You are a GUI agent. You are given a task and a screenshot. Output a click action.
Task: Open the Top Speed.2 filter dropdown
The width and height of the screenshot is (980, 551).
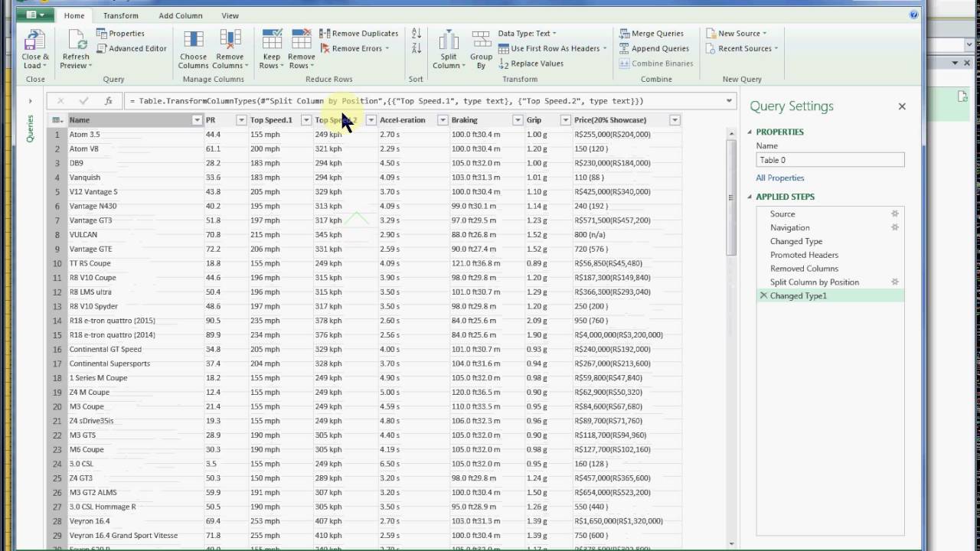point(371,120)
